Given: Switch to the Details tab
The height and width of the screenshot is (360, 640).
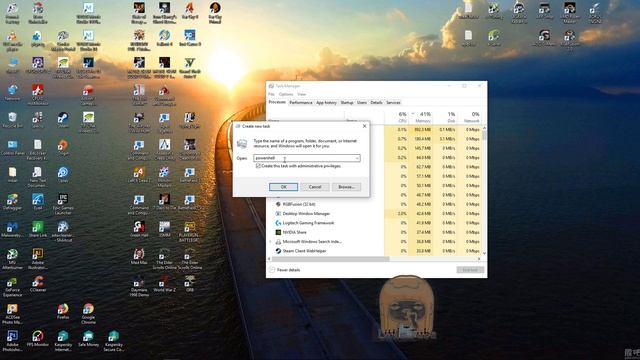Looking at the screenshot, I should tap(376, 103).
